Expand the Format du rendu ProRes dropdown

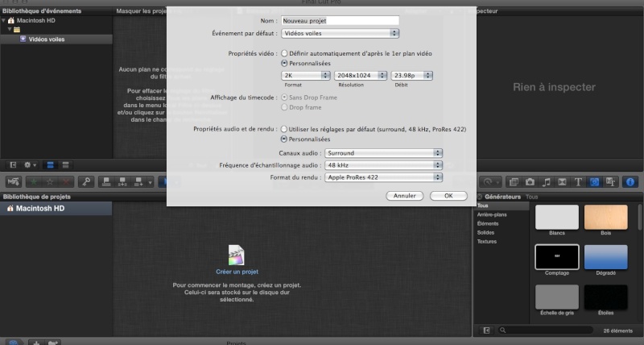[x=383, y=177]
